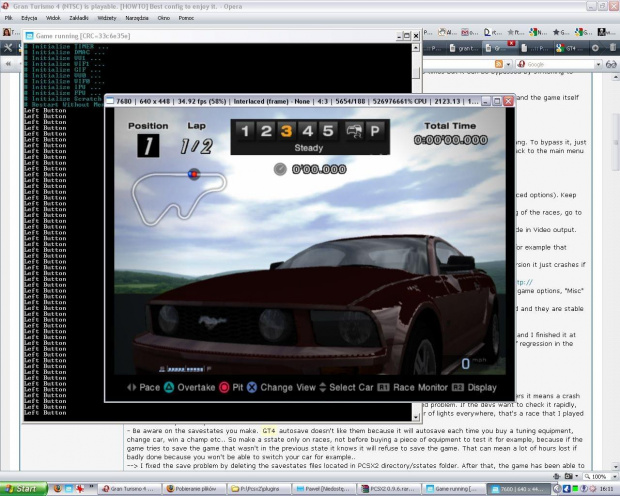Select B-spec pace level 1

coord(245,131)
